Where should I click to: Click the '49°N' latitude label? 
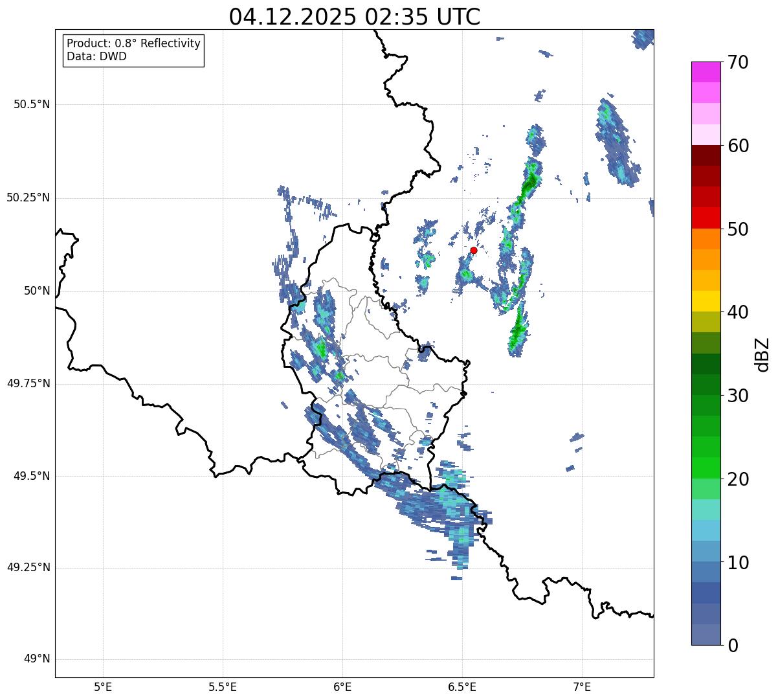pos(37,659)
